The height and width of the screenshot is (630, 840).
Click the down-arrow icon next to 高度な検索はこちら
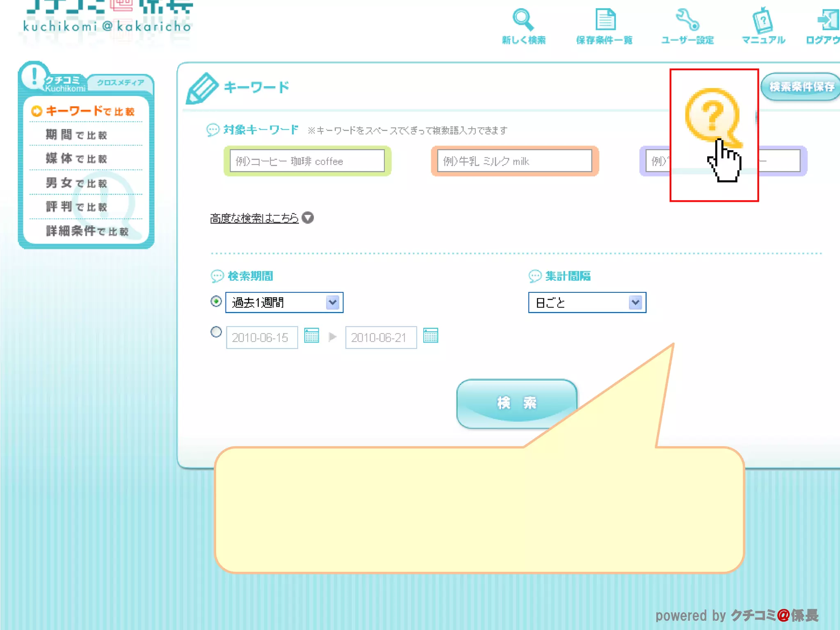[x=308, y=218]
